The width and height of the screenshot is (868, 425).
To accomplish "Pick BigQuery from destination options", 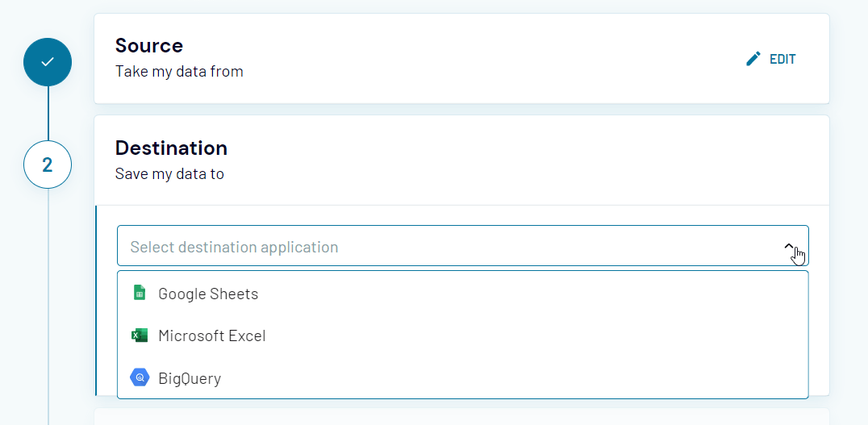I will click(463, 378).
